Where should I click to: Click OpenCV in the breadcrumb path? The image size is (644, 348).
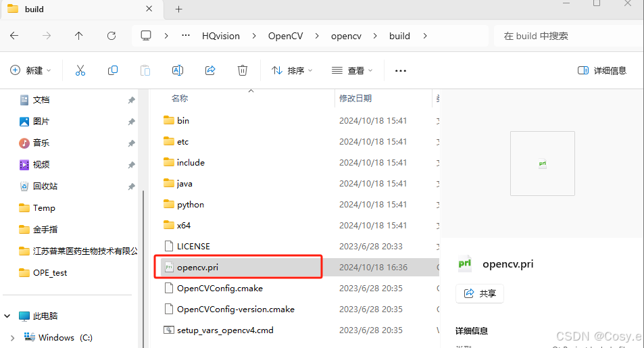pos(285,36)
